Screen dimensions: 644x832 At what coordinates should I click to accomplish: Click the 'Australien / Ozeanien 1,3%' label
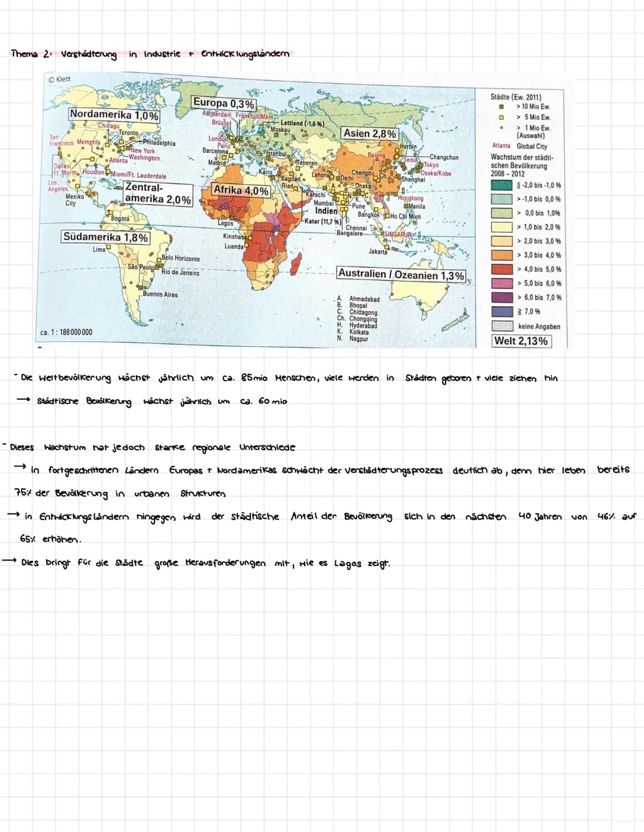(401, 274)
